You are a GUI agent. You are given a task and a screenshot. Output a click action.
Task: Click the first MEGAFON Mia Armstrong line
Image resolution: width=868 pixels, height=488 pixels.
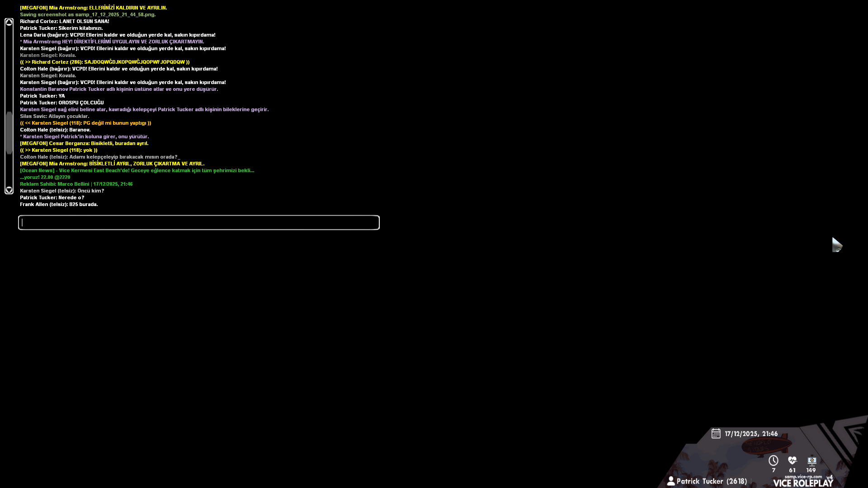[x=93, y=8]
